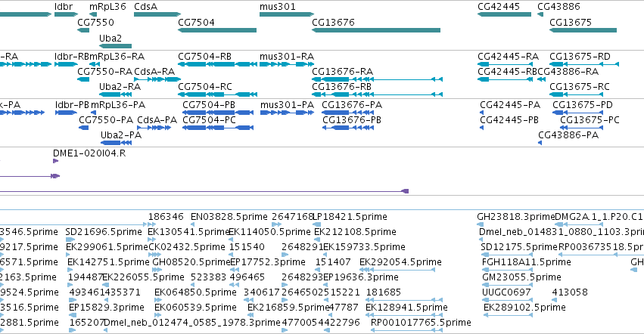Click the mus301 gene arrow
644x334 pixels.
pyautogui.click(x=287, y=14)
